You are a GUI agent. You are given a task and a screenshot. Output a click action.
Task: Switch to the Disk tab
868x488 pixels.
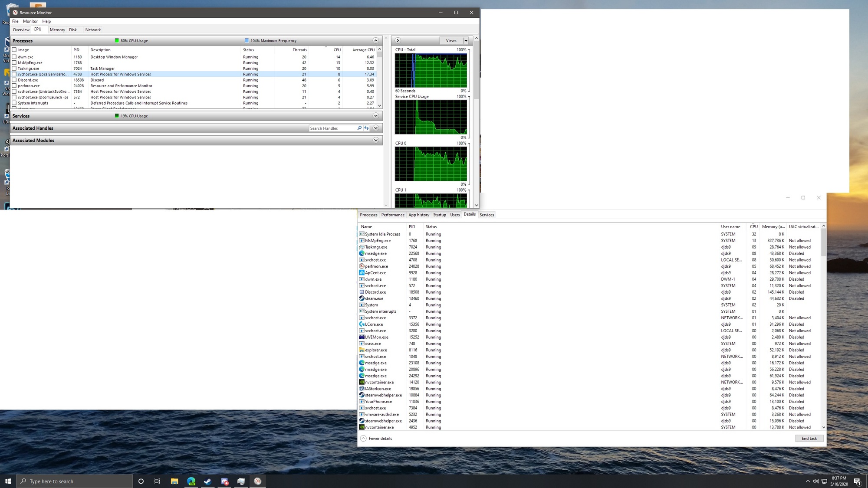tap(73, 30)
